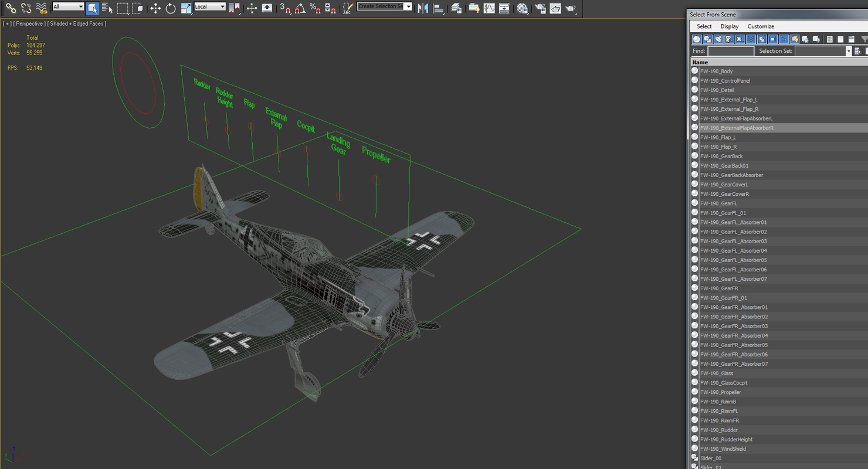Toggle Display Groups filter in Select From Scene

761,39
